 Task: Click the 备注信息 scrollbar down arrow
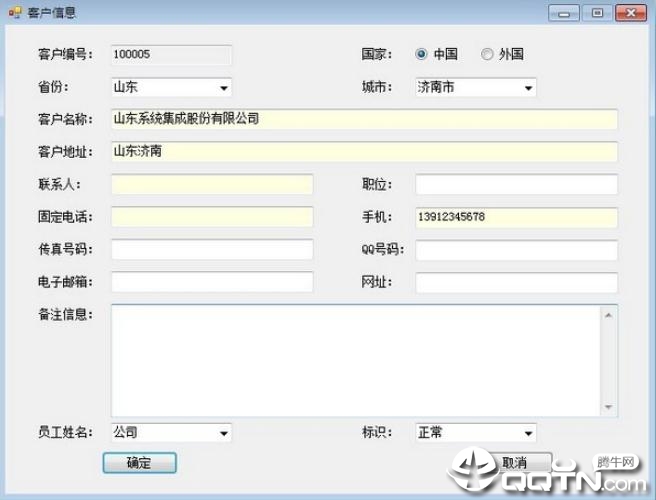608,407
